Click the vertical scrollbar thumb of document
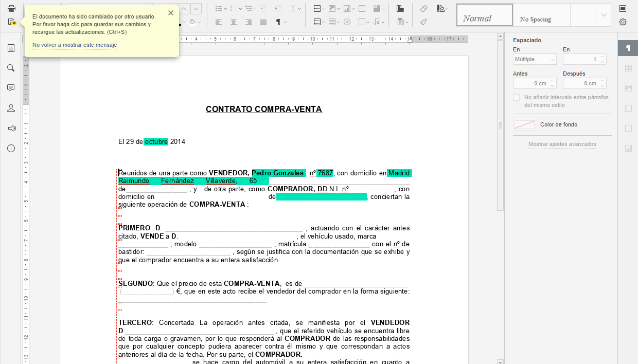This screenshot has width=638, height=364. point(500,125)
